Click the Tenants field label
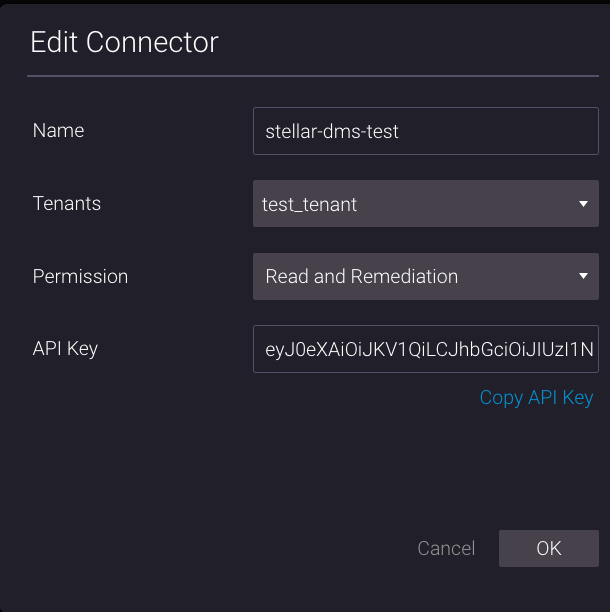The height and width of the screenshot is (612, 610). (x=67, y=204)
